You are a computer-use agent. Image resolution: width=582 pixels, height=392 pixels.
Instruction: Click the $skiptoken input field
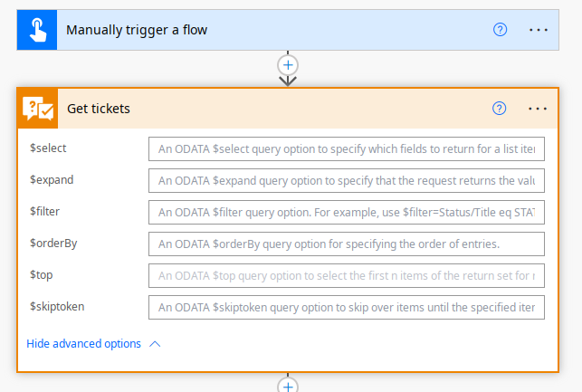[346, 307]
